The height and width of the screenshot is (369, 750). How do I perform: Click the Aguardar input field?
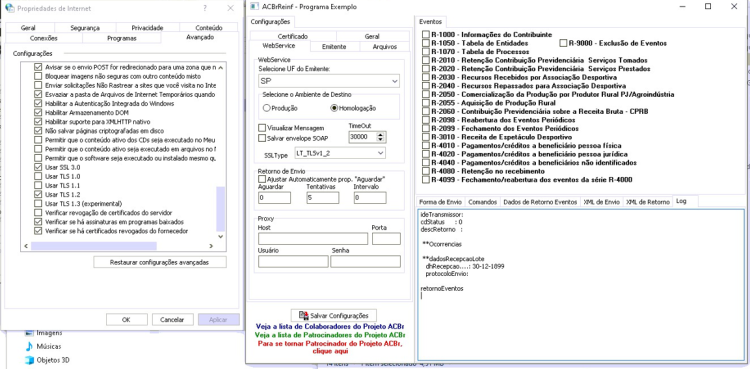[x=274, y=198]
